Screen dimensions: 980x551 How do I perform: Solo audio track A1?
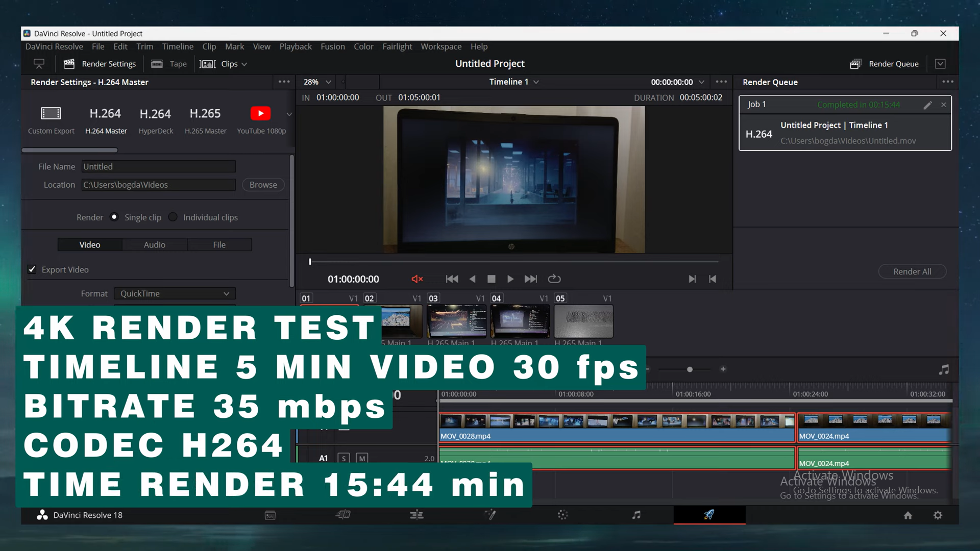[x=344, y=458]
